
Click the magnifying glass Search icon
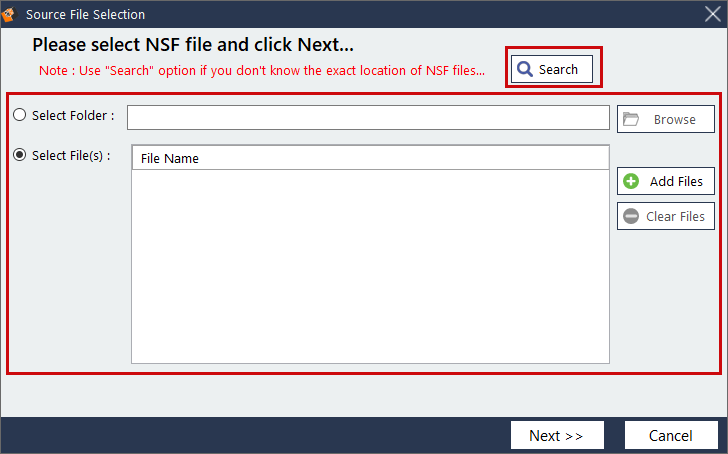[525, 69]
